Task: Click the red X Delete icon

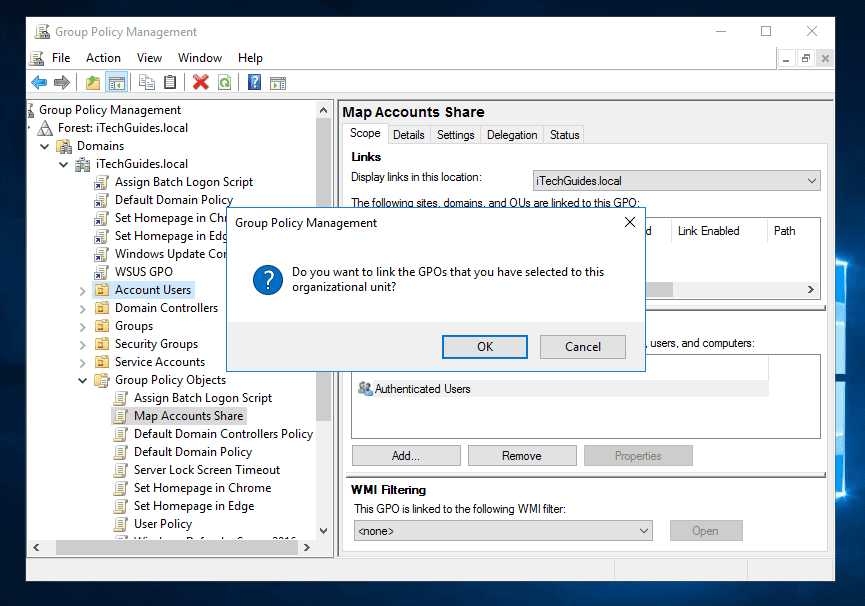Action: coord(200,82)
